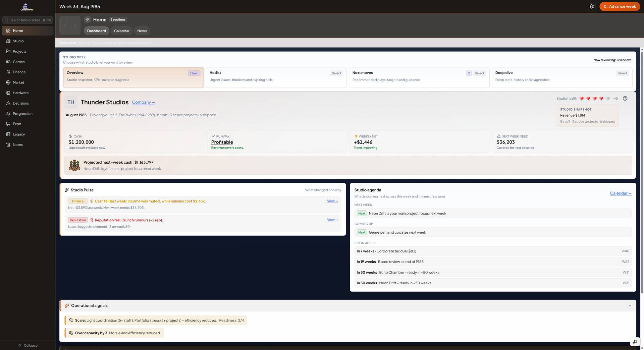Image resolution: width=644 pixels, height=350 pixels.
Task: Open the settings gear icon
Action: pos(592,6)
